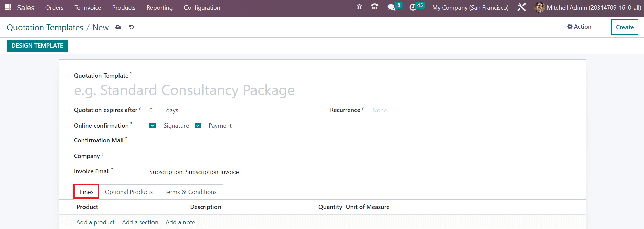Uncheck the Signature checkbox
The height and width of the screenshot is (229, 644).
point(152,126)
